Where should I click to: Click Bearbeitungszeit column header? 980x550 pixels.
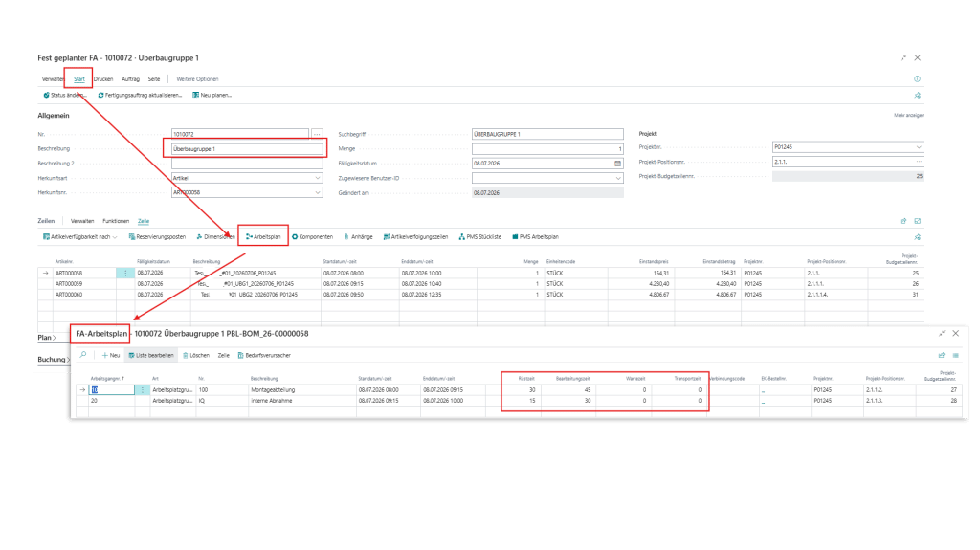coord(572,379)
